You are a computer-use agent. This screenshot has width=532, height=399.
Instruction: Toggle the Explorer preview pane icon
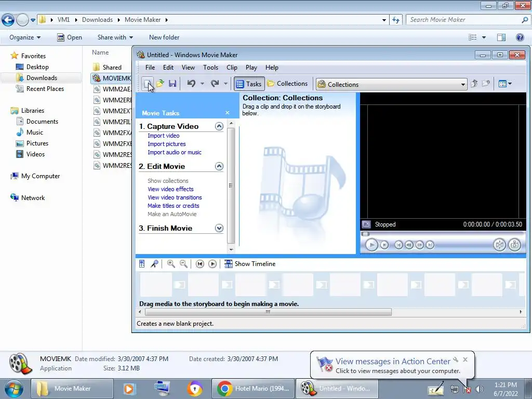[x=501, y=37]
